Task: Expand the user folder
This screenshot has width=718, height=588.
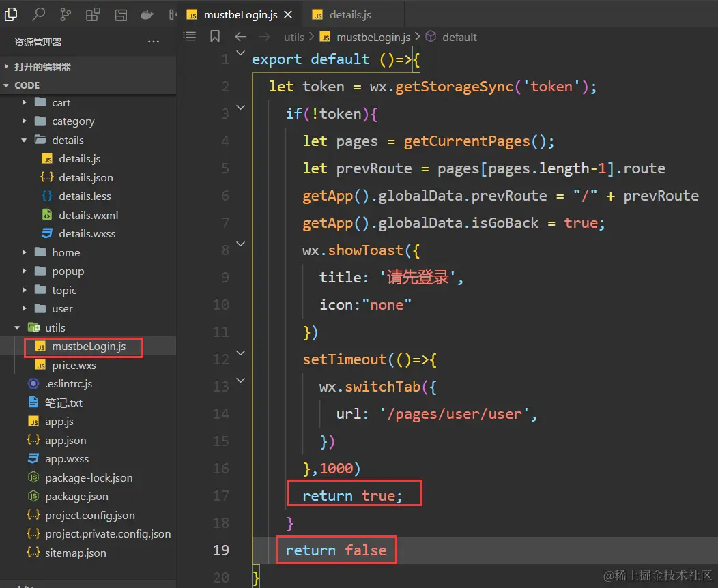Action: [88, 309]
